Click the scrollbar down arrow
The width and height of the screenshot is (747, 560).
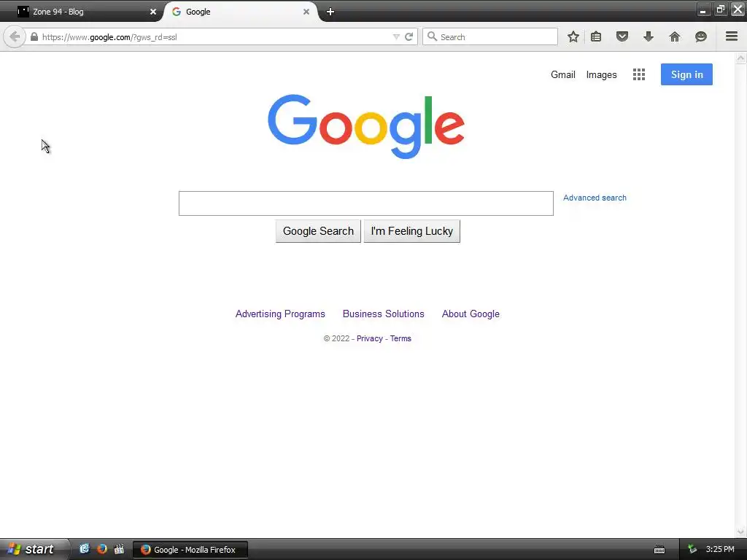pos(741,532)
